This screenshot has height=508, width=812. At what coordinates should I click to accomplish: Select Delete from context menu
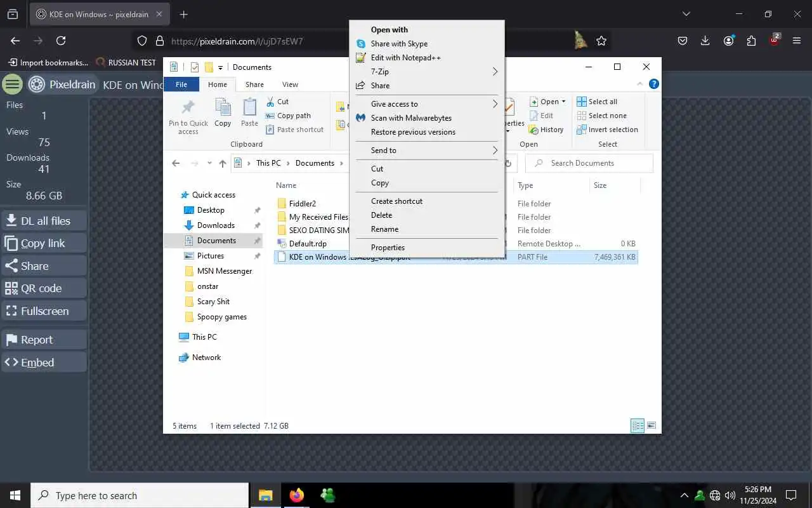click(427, 215)
